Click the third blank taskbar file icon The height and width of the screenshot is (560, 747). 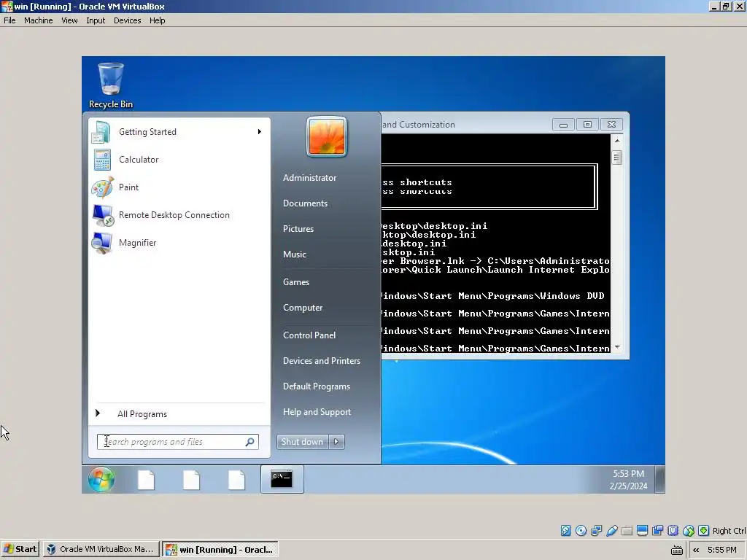[x=237, y=480]
